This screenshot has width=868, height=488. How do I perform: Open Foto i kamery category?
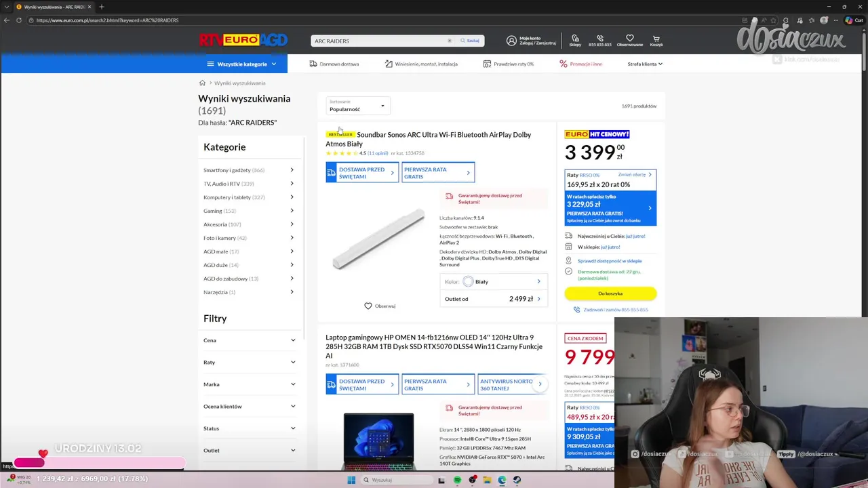tap(249, 238)
